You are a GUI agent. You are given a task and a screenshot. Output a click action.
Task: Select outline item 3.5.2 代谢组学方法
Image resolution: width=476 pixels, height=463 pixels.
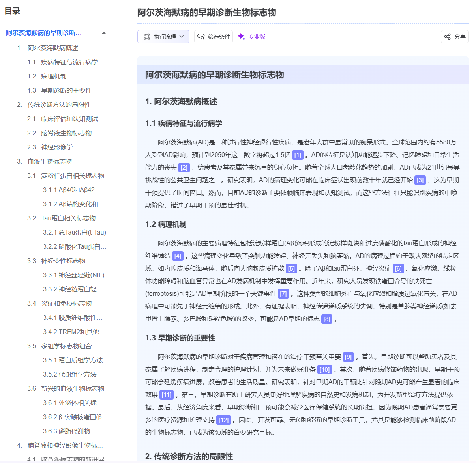tap(70, 374)
